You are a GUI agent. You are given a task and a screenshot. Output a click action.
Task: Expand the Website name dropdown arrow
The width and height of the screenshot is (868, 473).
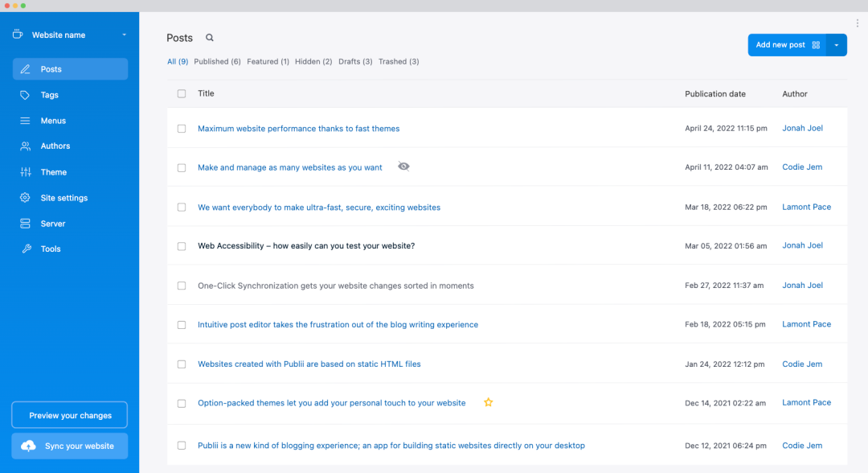tap(124, 35)
